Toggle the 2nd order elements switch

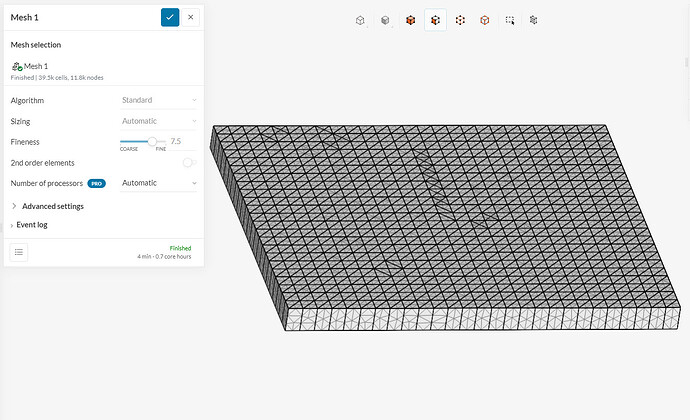[187, 163]
